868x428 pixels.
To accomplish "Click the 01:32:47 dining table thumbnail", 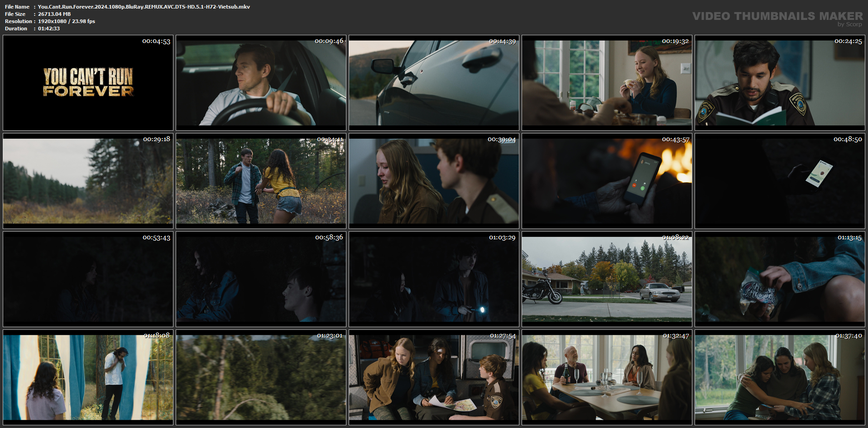I will pyautogui.click(x=607, y=377).
